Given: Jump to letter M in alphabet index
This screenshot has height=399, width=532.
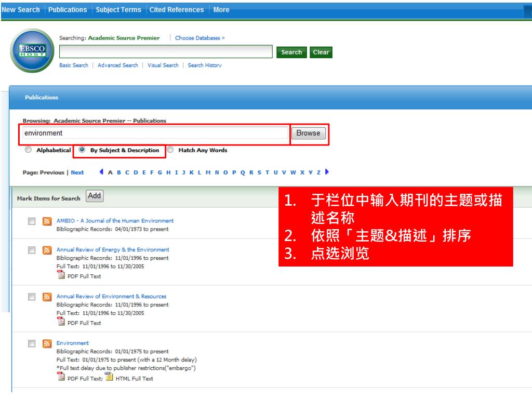Looking at the screenshot, I should point(208,172).
